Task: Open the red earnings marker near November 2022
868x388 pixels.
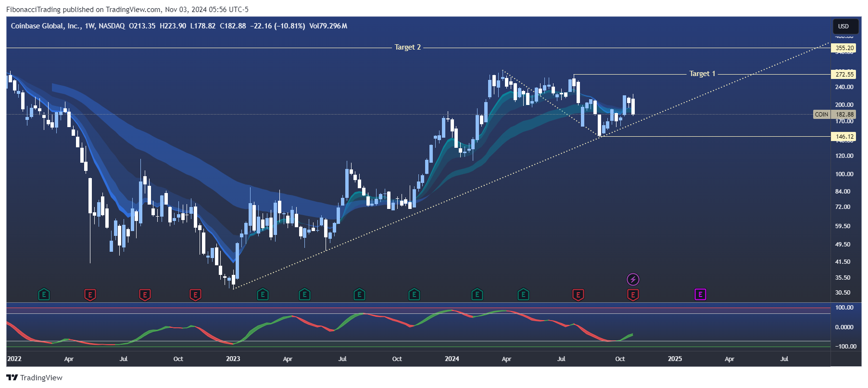Action: tap(195, 294)
